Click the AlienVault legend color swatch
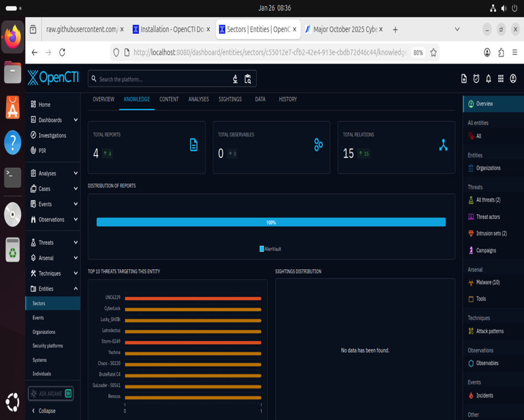 262,249
